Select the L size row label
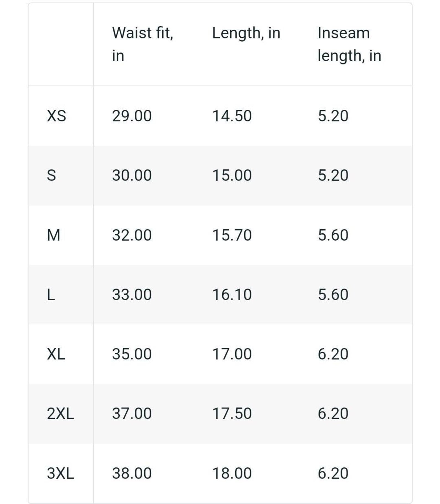 pos(51,294)
